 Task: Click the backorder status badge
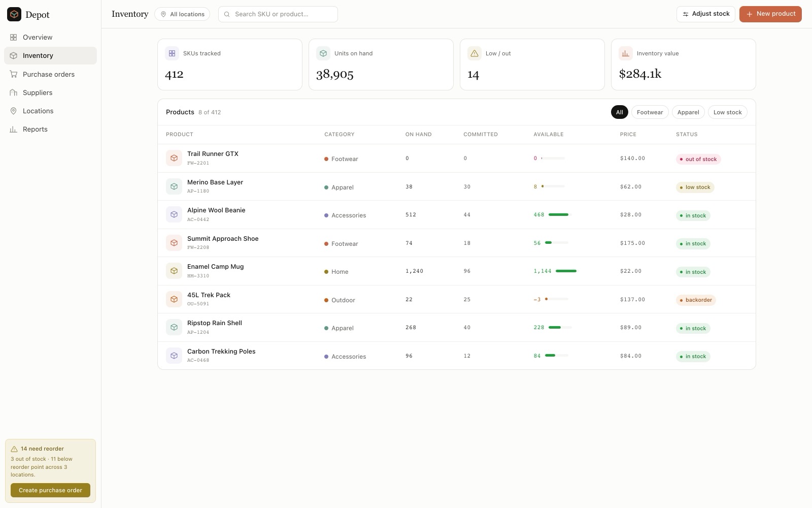696,300
